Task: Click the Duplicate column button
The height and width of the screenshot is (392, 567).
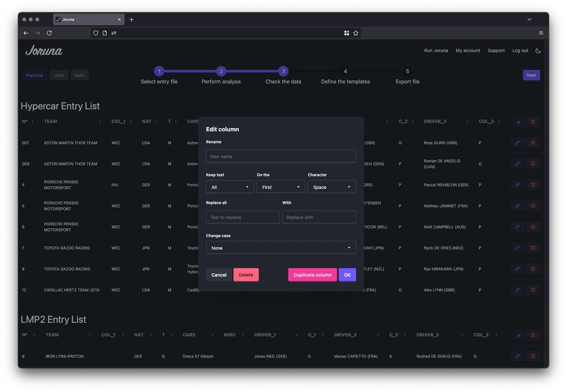Action: [312, 275]
